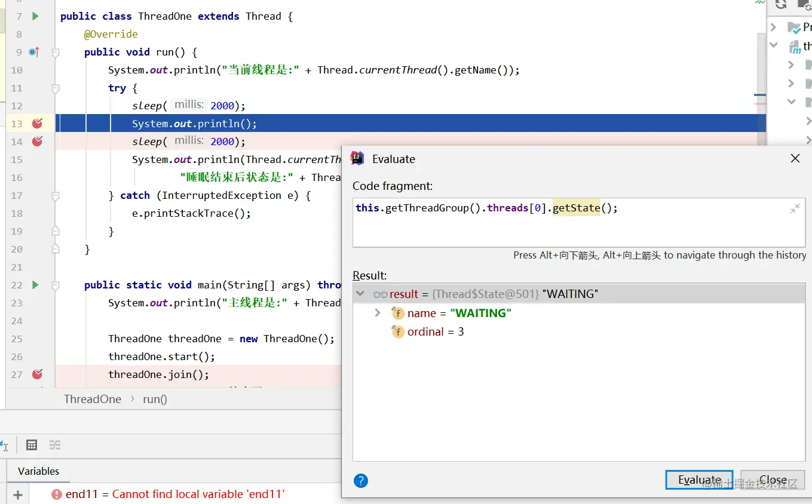Click the highlighted System.out.println() on line 13
The height and width of the screenshot is (504, 812).
(x=195, y=124)
